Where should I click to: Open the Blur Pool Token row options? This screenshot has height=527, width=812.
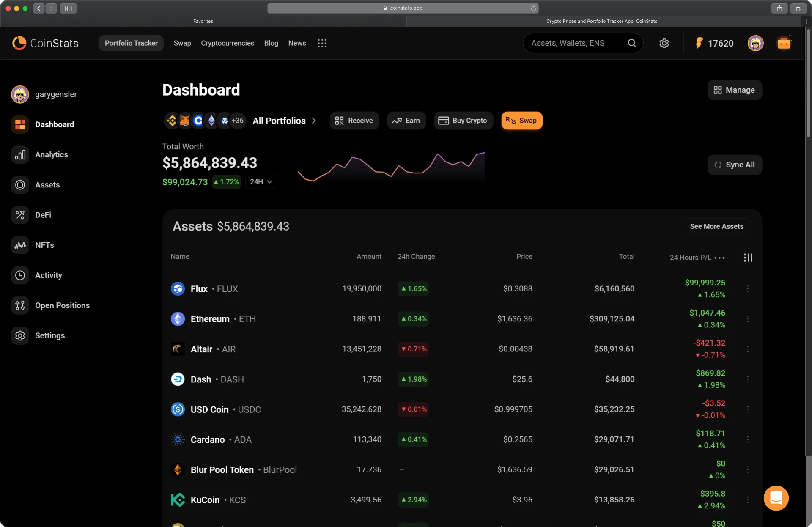tap(748, 469)
